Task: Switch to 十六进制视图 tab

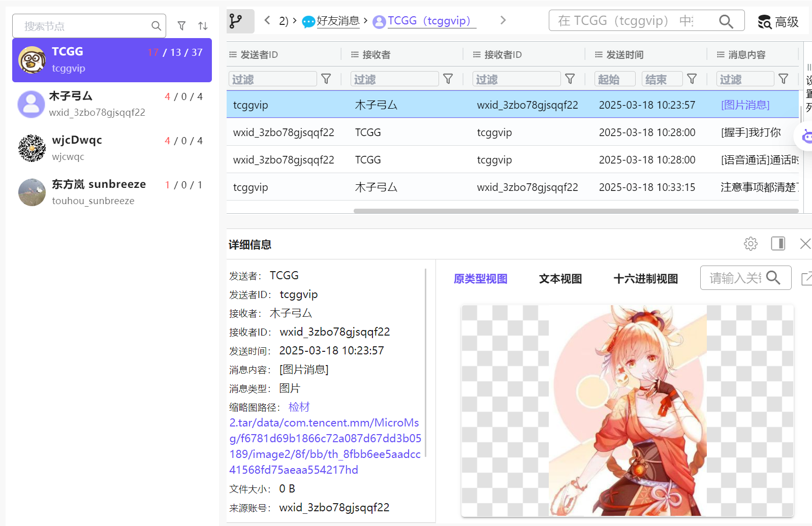Action: click(646, 279)
